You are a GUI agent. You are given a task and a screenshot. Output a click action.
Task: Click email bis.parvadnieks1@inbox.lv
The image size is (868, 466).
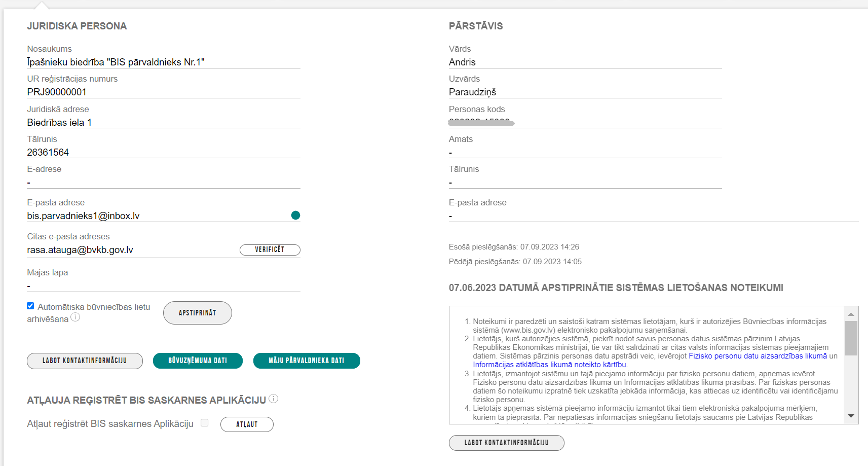coord(83,216)
